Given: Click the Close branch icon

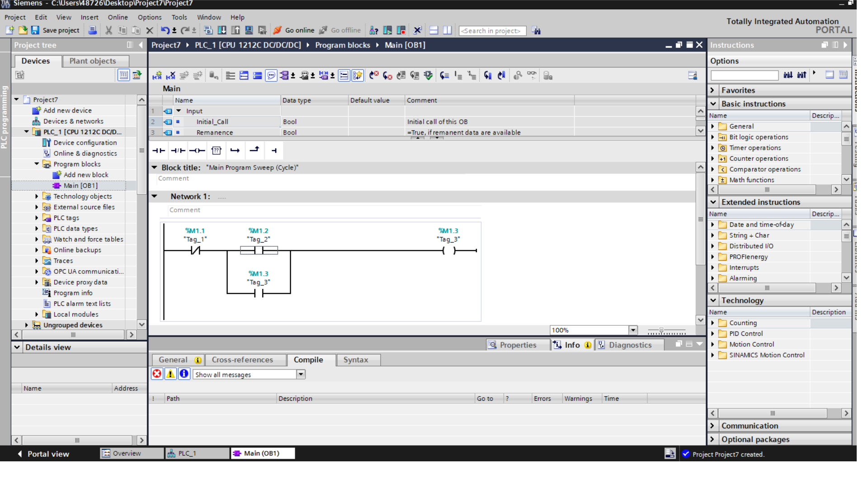Looking at the screenshot, I should click(x=255, y=150).
